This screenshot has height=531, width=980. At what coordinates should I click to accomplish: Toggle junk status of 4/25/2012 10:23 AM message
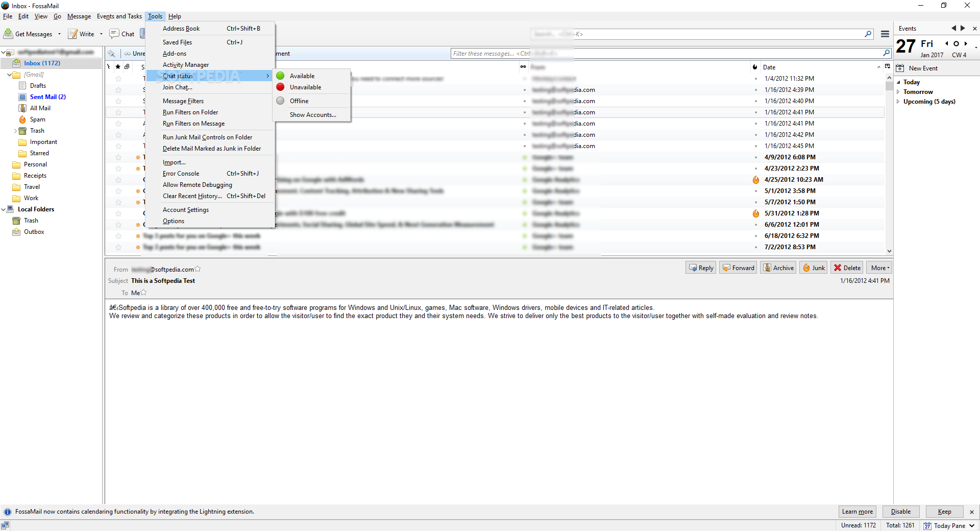point(756,180)
